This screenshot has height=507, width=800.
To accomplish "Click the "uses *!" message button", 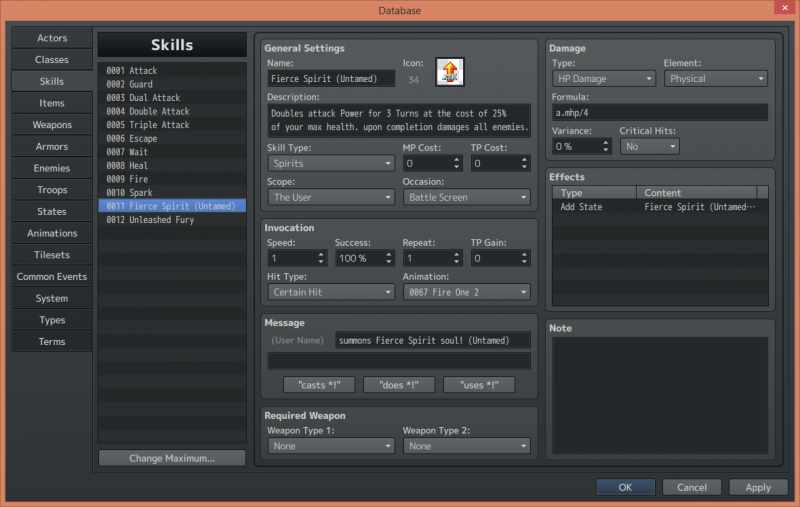I will tap(479, 385).
